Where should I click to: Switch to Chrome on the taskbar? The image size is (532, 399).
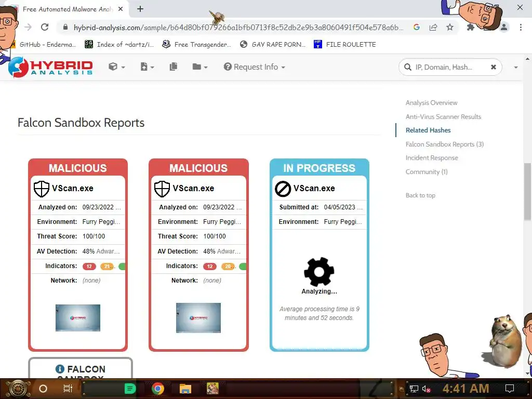[158, 389]
